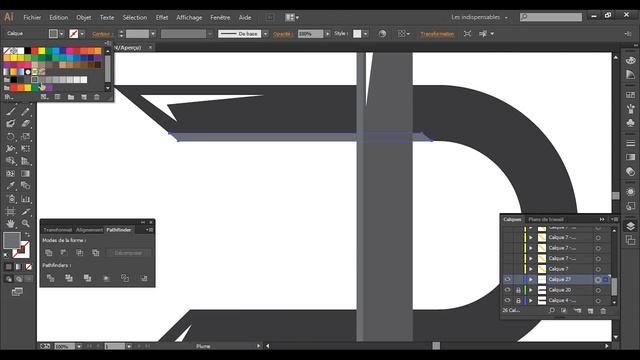Image resolution: width=640 pixels, height=360 pixels.
Task: Select the Blend tool
Action: click(x=25, y=186)
